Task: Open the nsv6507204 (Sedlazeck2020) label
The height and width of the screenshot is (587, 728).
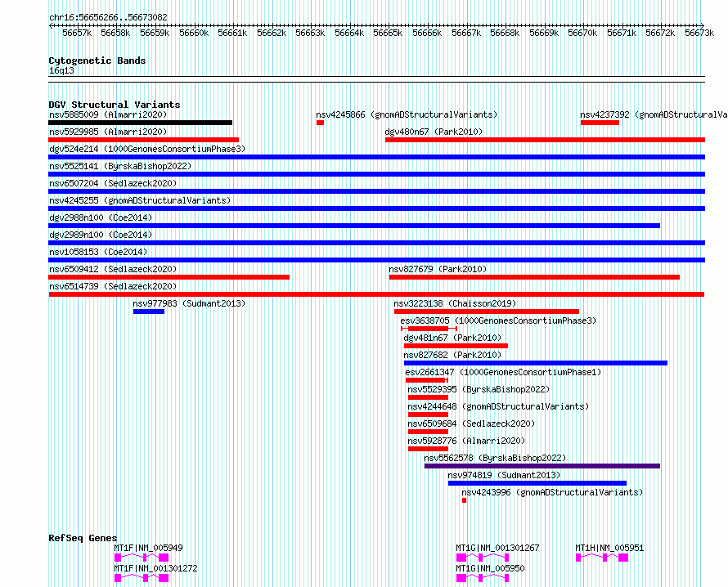Action: pos(113,183)
